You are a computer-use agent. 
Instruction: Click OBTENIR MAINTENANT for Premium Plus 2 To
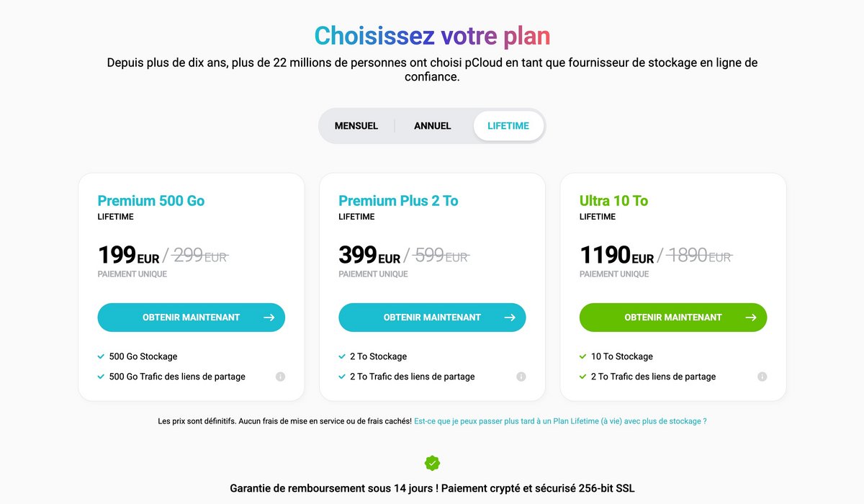[x=432, y=317]
